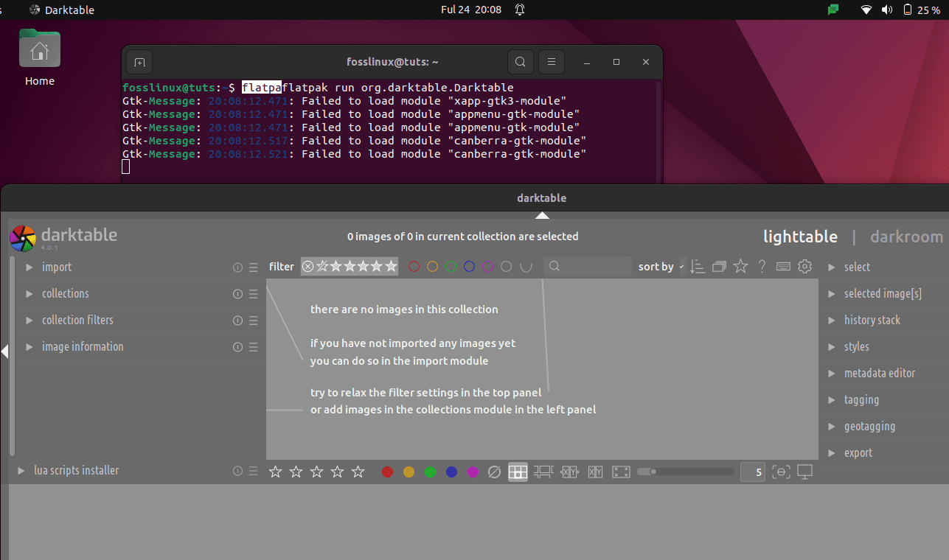Click the sort order direction icon
Screen dimensions: 949x560
tap(697, 266)
